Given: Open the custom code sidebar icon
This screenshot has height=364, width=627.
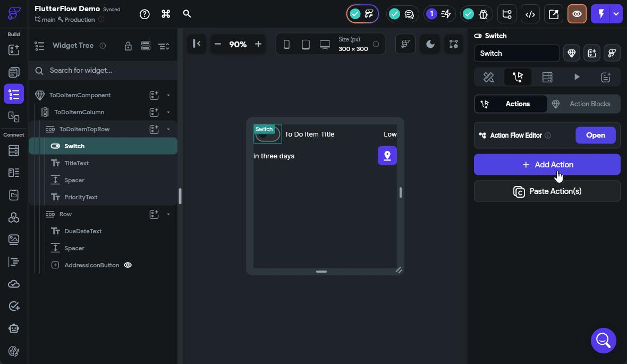Looking at the screenshot, I should click(14, 262).
